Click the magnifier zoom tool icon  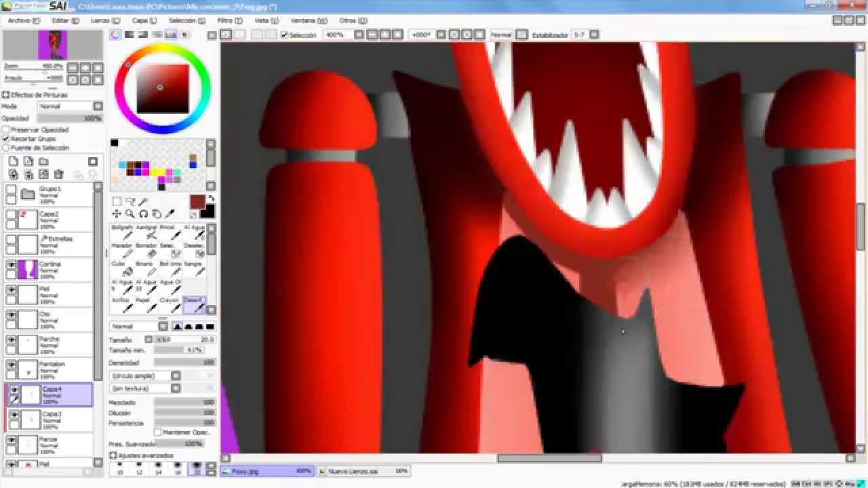click(130, 213)
